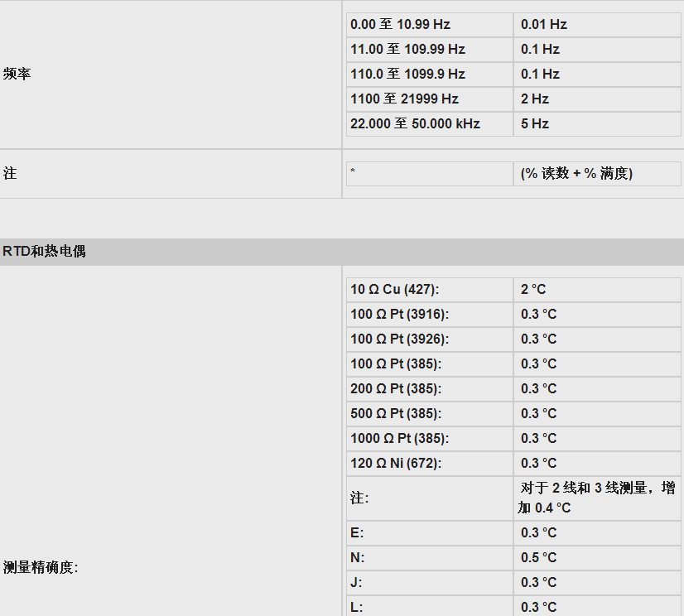Click the "0.00 至 10.99 Hz" range cell
This screenshot has height=616, width=684.
[400, 25]
